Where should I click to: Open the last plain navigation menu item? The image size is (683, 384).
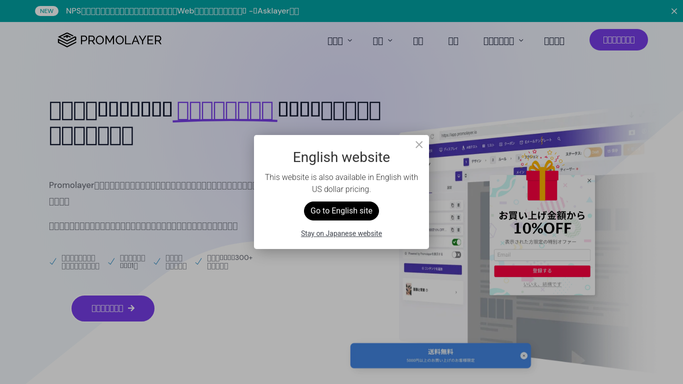554,41
